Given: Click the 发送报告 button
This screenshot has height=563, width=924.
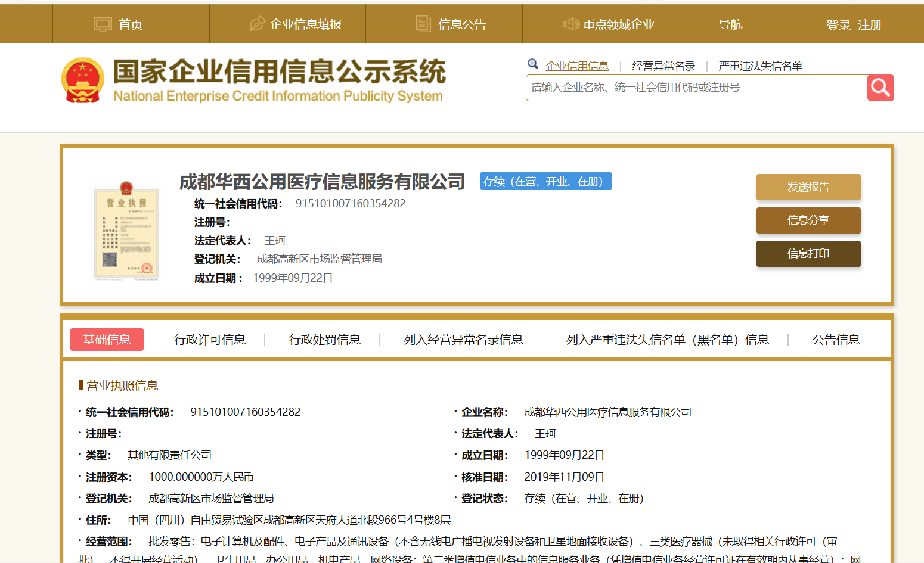Looking at the screenshot, I should (808, 187).
